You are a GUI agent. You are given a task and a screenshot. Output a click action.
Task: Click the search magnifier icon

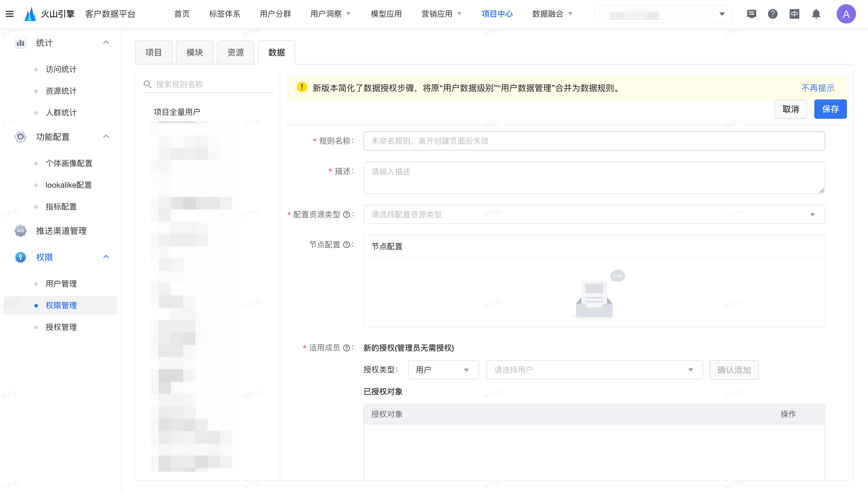[x=147, y=84]
